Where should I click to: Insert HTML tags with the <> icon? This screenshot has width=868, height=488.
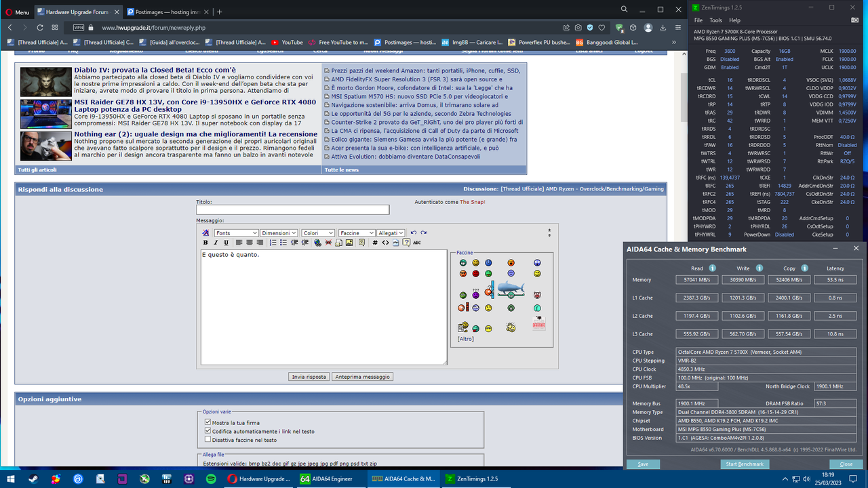click(x=385, y=243)
